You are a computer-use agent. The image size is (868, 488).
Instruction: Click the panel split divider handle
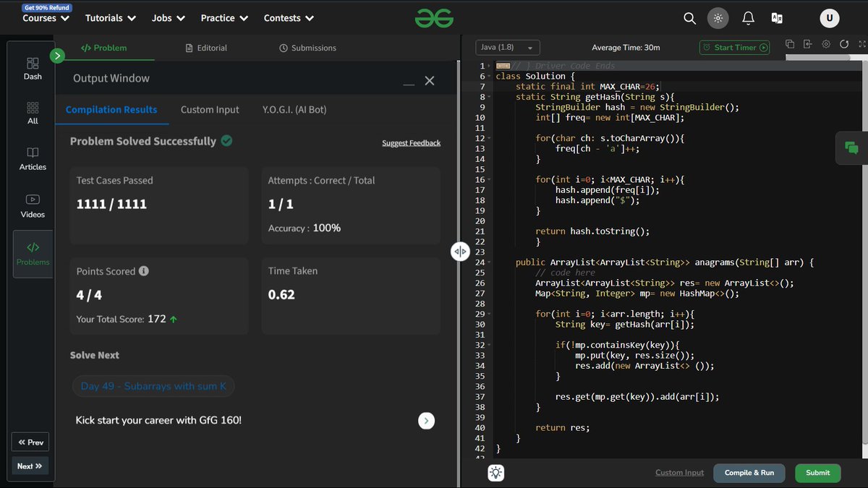(x=460, y=251)
